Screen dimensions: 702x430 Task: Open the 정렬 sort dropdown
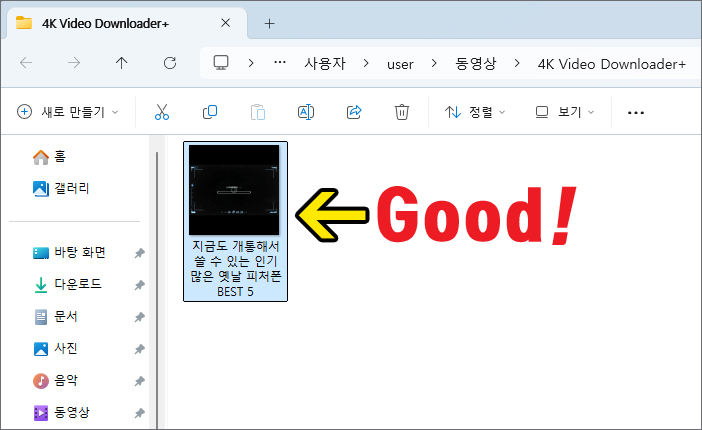475,112
